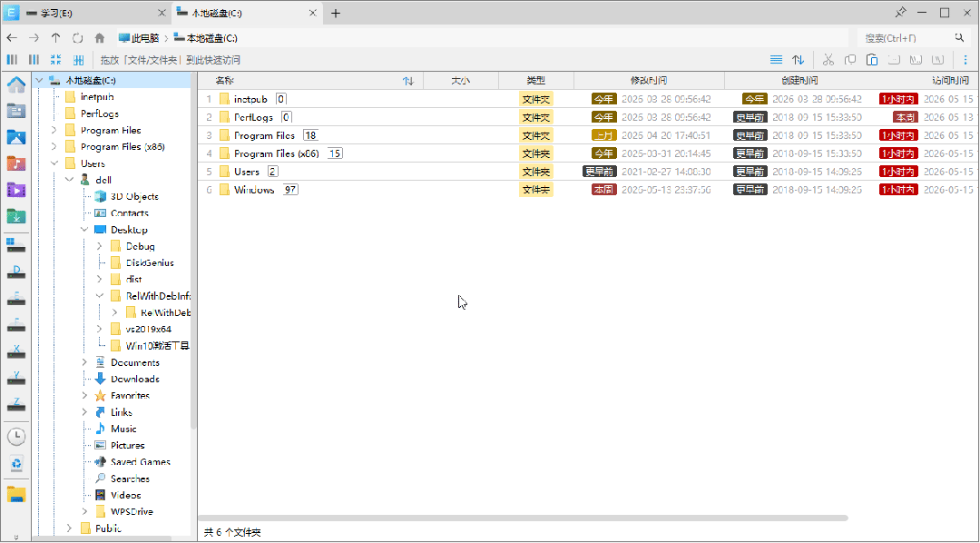Click the search magnifier icon
980x543 pixels.
tap(959, 38)
